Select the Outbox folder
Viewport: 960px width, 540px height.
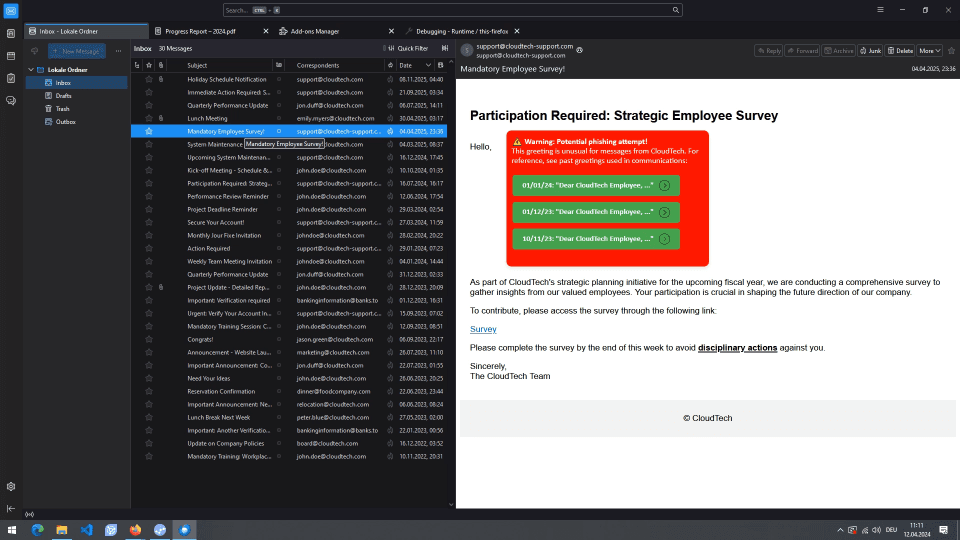pos(77,122)
